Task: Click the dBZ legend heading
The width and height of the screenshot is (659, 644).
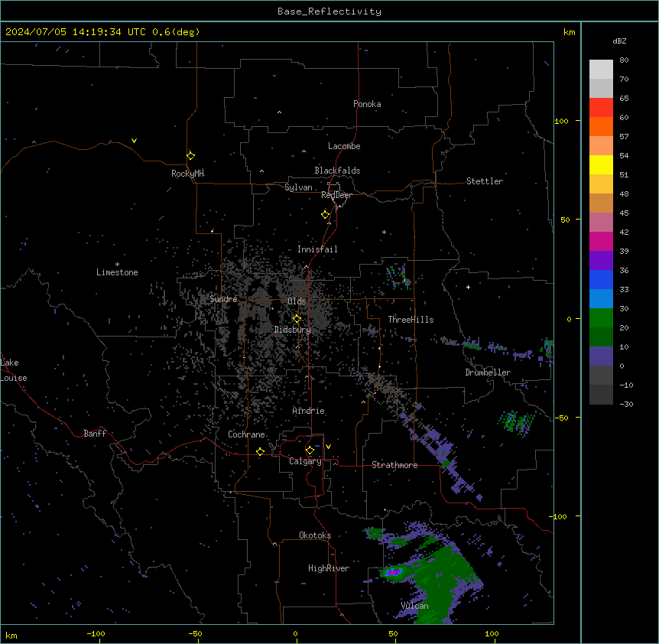Action: pos(619,41)
